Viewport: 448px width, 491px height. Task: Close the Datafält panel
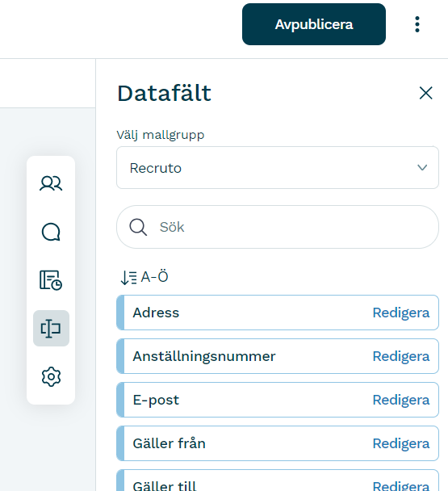425,93
